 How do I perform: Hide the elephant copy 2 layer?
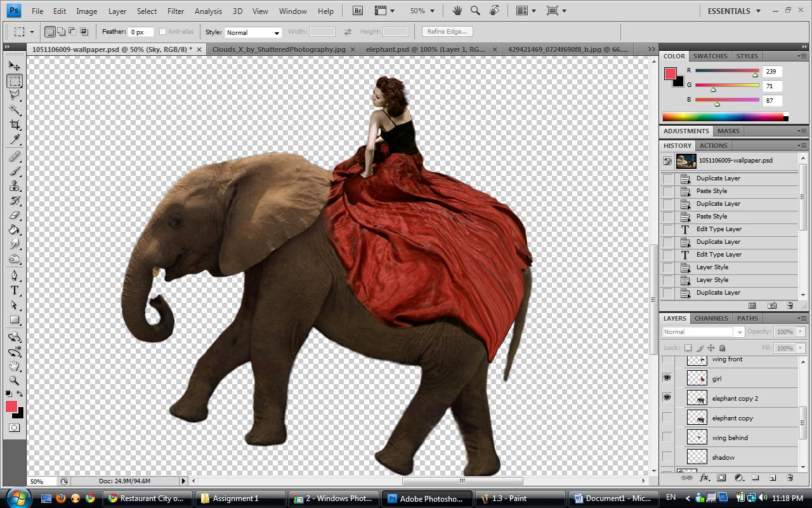tap(667, 398)
